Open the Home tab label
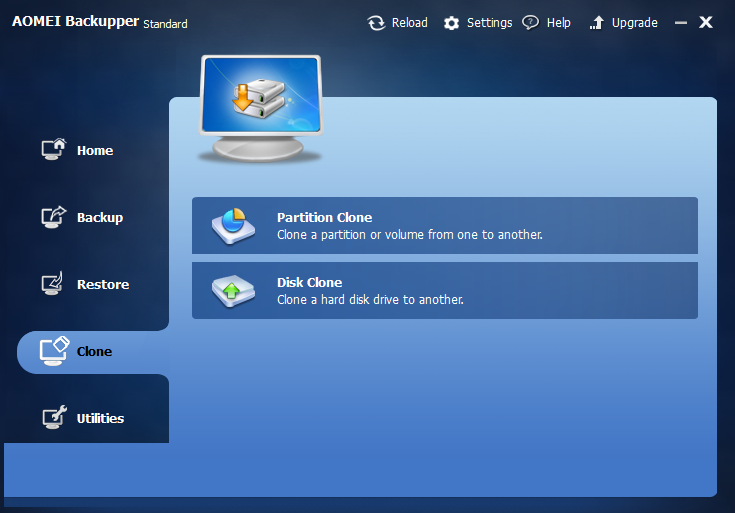The height and width of the screenshot is (513, 735). (95, 151)
